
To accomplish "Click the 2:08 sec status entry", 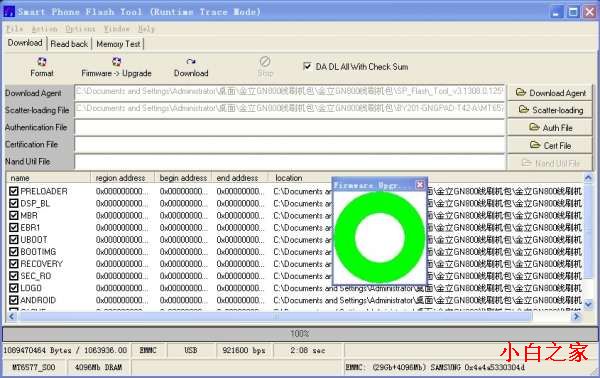I will 308,350.
